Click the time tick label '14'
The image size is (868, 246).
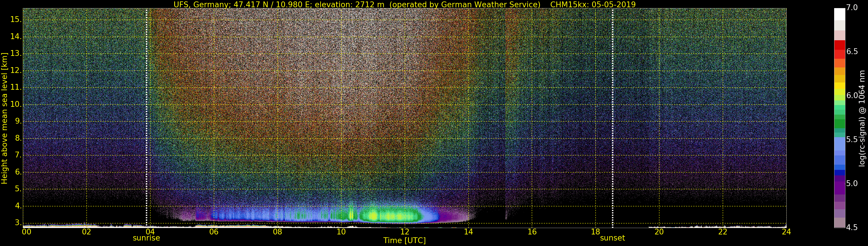[468, 232]
